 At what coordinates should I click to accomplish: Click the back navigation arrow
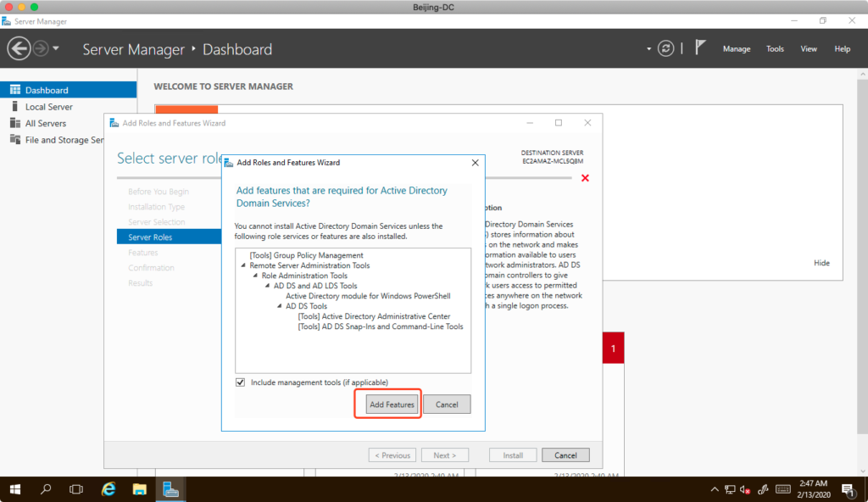pyautogui.click(x=19, y=48)
